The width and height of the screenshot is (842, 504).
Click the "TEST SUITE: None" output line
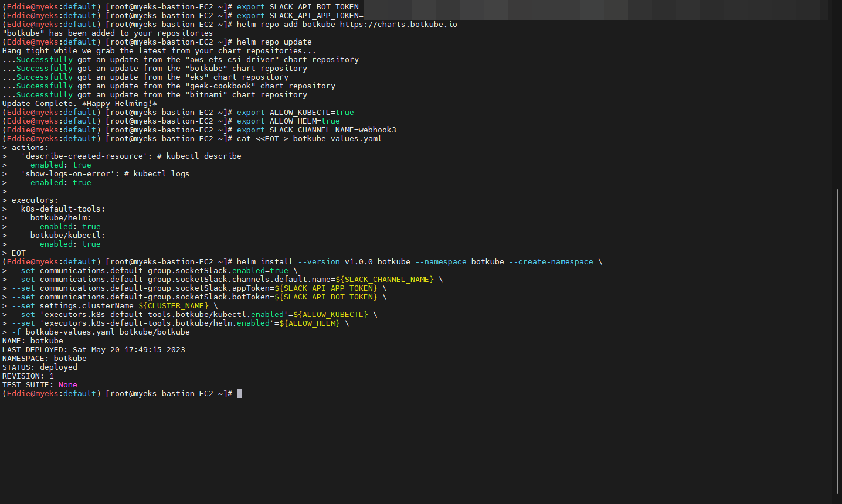pyautogui.click(x=40, y=385)
